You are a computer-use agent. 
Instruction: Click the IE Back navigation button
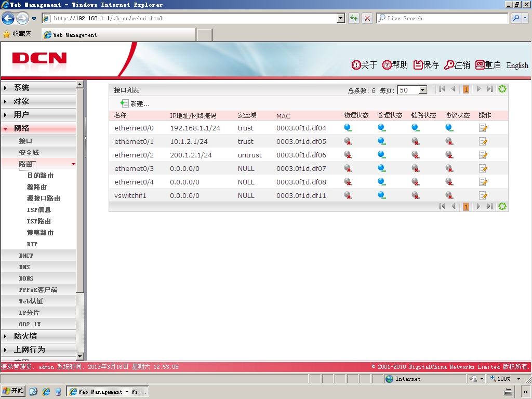click(x=8, y=18)
